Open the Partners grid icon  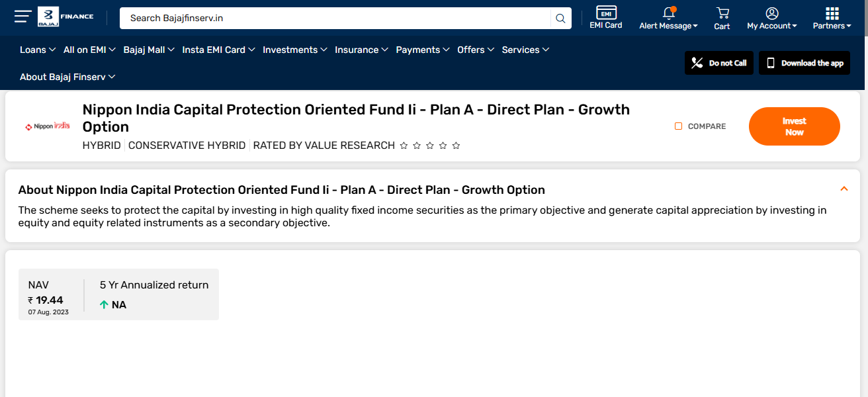[832, 13]
